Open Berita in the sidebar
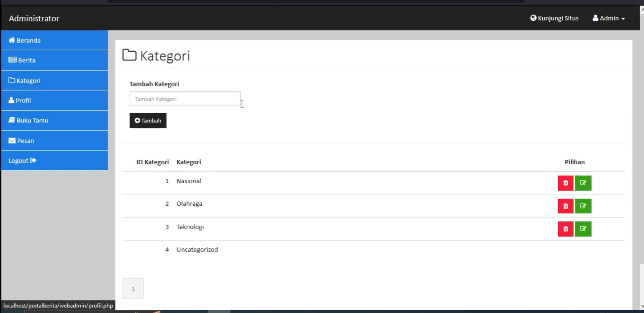 point(54,60)
